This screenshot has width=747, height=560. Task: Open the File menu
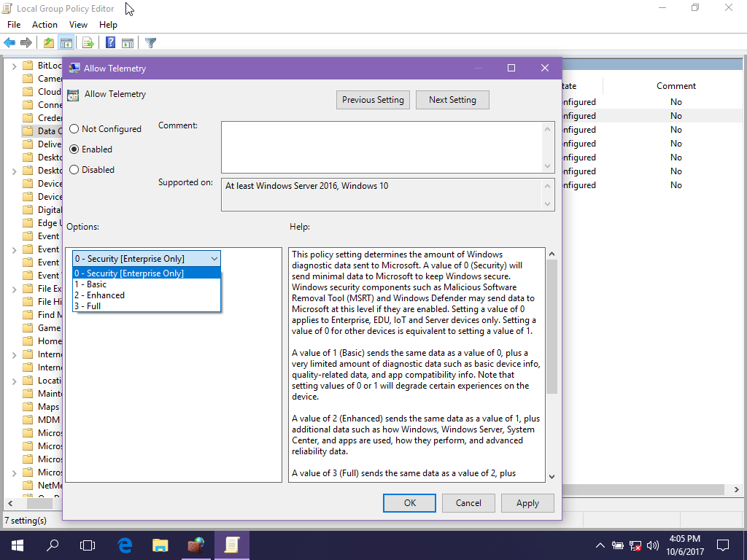(x=14, y=25)
